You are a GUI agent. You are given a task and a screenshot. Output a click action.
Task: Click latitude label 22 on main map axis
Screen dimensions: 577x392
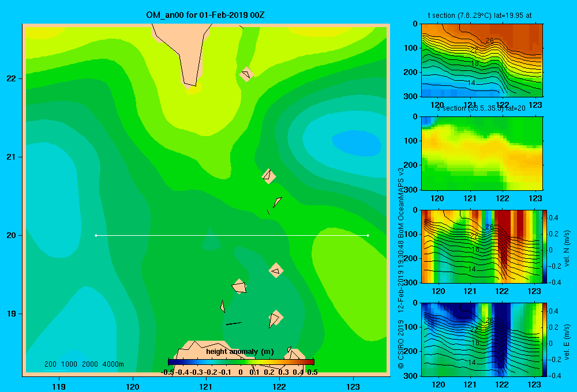(x=12, y=78)
